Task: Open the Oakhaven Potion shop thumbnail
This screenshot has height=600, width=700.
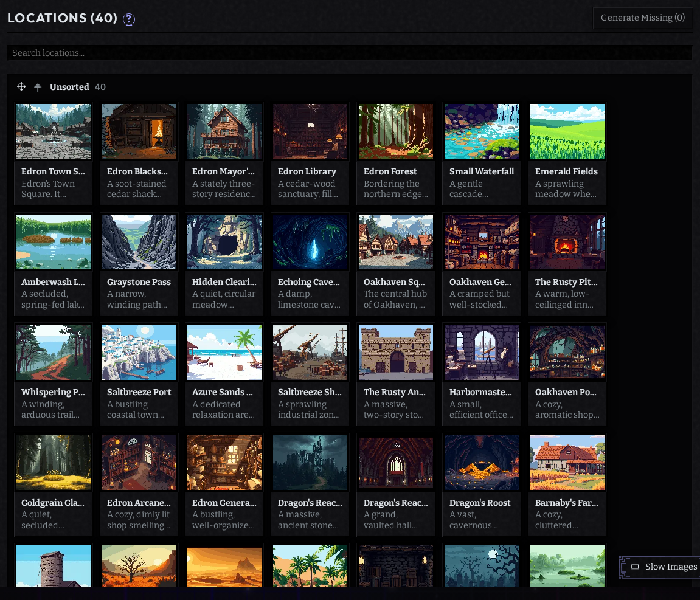Action: point(567,353)
